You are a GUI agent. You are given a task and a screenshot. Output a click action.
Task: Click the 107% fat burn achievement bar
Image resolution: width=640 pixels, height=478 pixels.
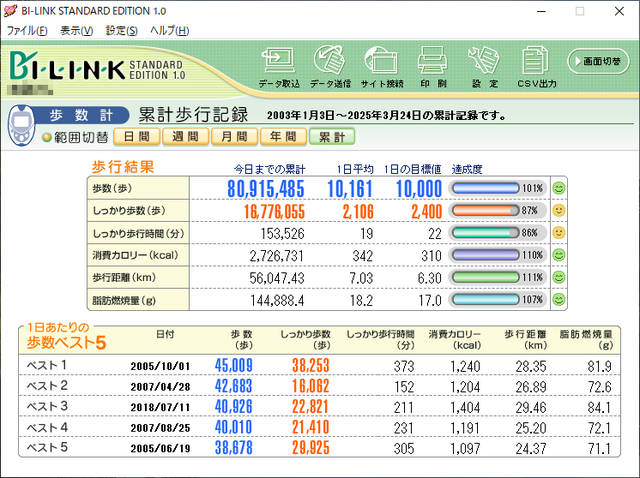click(x=486, y=300)
